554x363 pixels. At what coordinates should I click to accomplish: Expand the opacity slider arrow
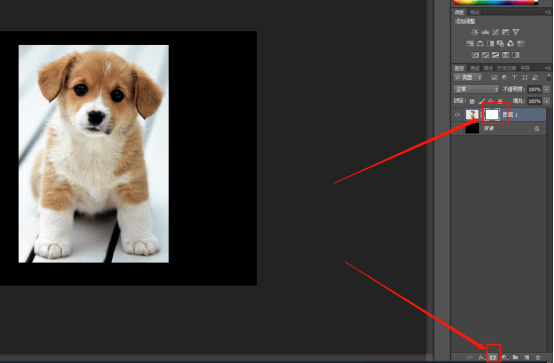coord(547,89)
